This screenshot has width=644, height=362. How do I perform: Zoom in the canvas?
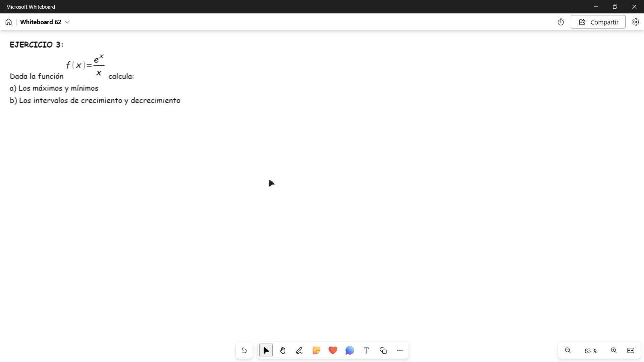coord(614,351)
